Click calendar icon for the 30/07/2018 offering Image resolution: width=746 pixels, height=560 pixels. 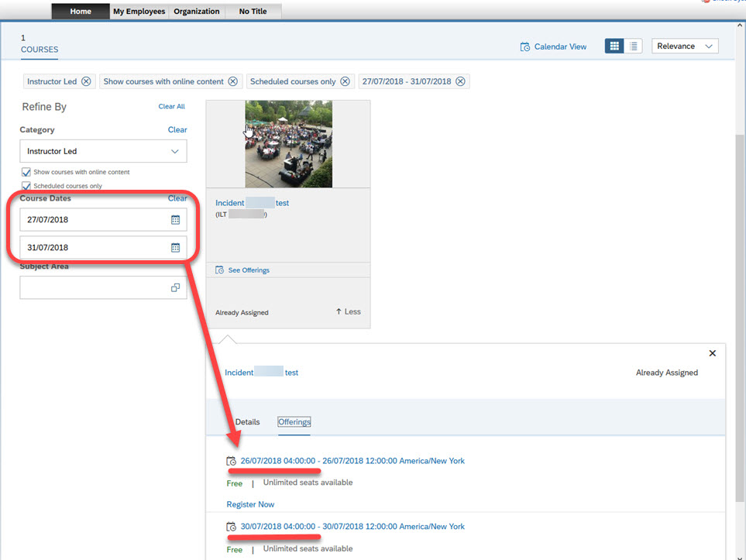click(231, 527)
